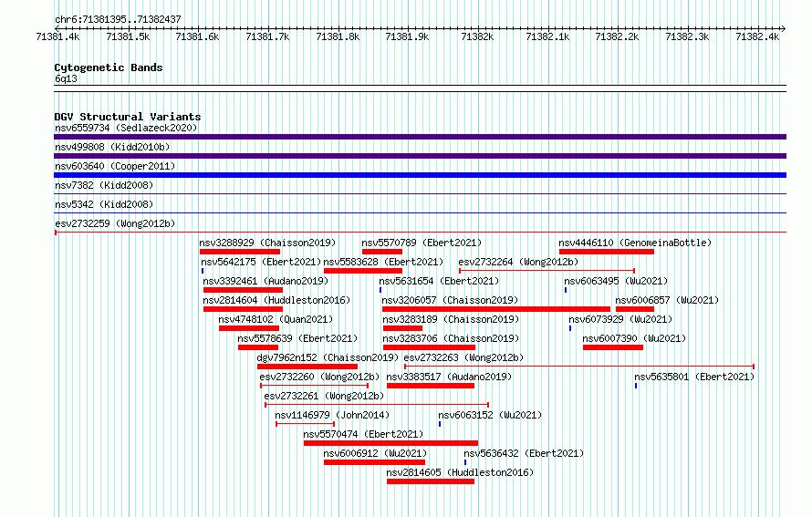The width and height of the screenshot is (812, 517).
Task: Click the 71382k ruler position
Action: pyautogui.click(x=477, y=36)
